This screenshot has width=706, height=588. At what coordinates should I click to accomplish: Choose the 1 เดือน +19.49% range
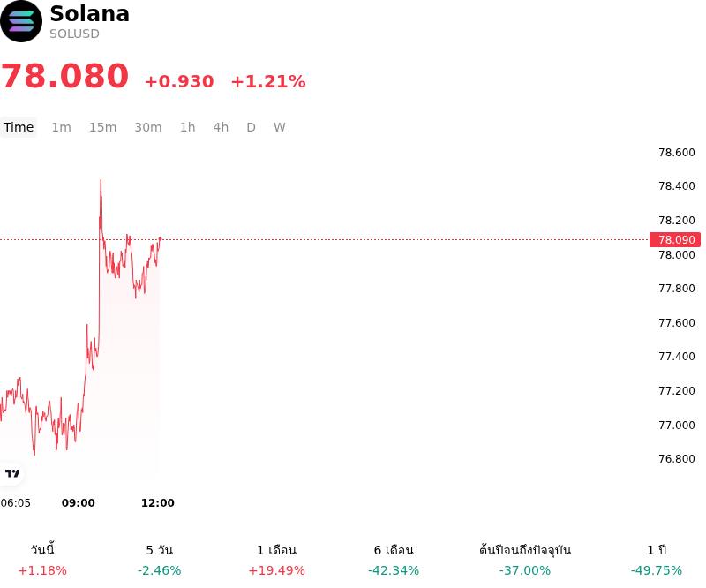click(276, 560)
